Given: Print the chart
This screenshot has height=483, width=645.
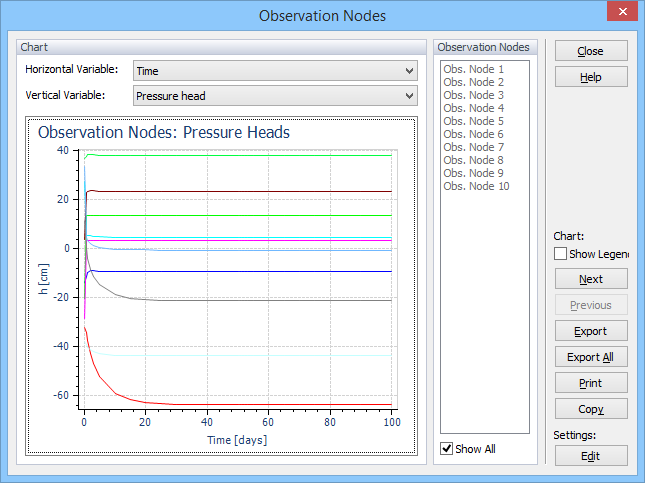Looking at the screenshot, I should (591, 383).
